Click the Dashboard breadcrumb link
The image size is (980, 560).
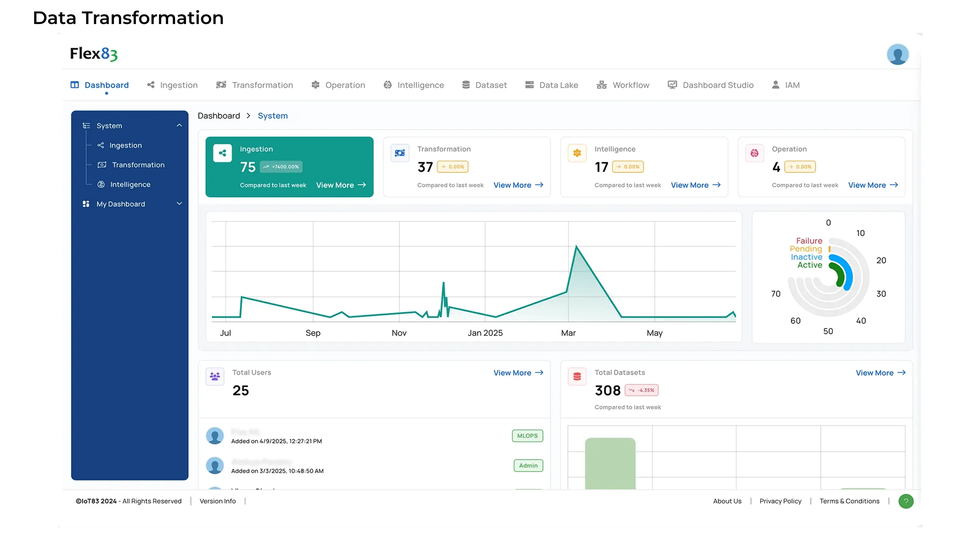click(x=218, y=116)
